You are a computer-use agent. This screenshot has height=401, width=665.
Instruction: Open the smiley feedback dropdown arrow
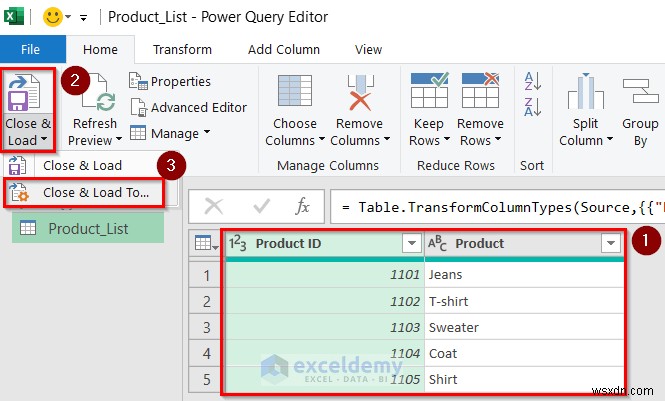click(68, 17)
